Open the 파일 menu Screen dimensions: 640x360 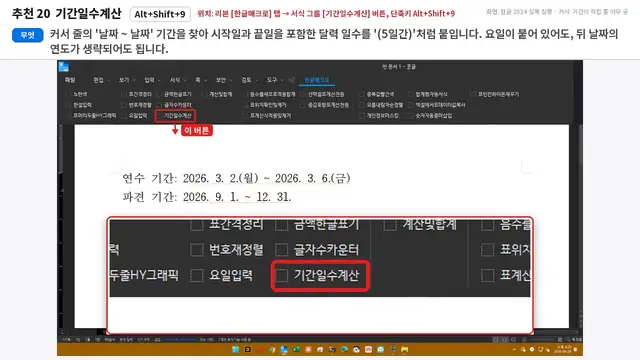click(x=70, y=80)
